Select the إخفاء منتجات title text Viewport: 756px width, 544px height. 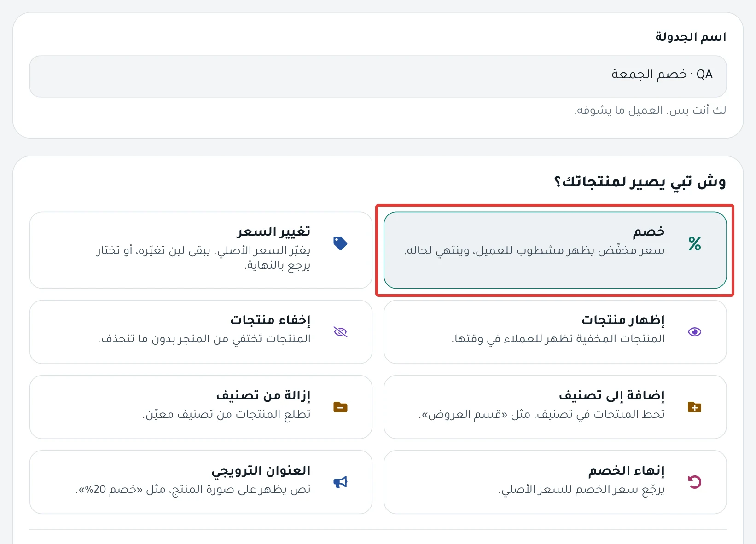point(270,319)
